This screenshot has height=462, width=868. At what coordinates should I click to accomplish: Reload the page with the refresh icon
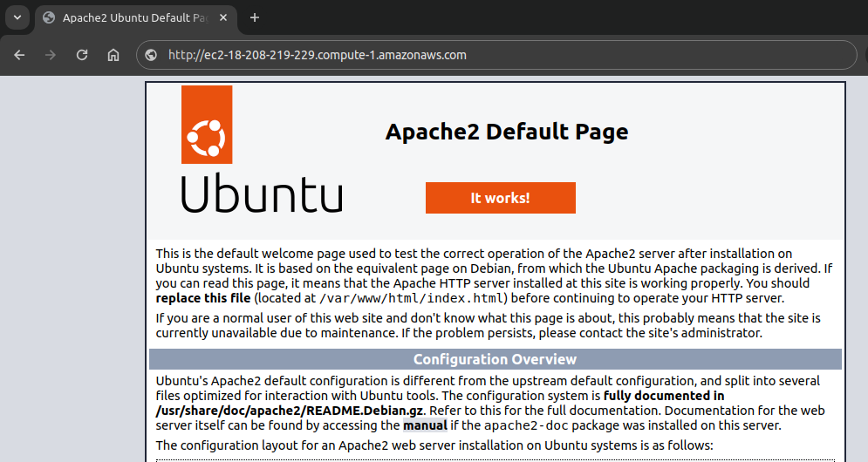click(82, 55)
